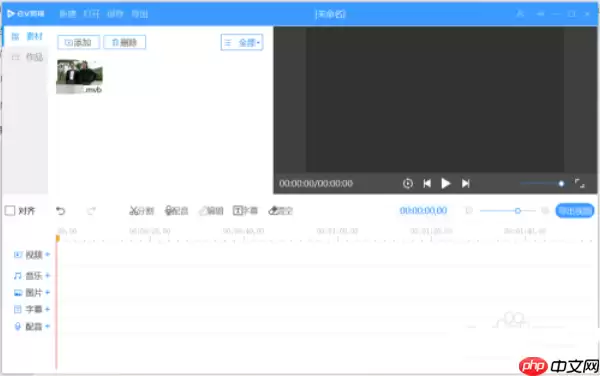Click the blue timeline timecode 00:00:00,00
Viewport: 600px width, 376px height.
(x=423, y=211)
